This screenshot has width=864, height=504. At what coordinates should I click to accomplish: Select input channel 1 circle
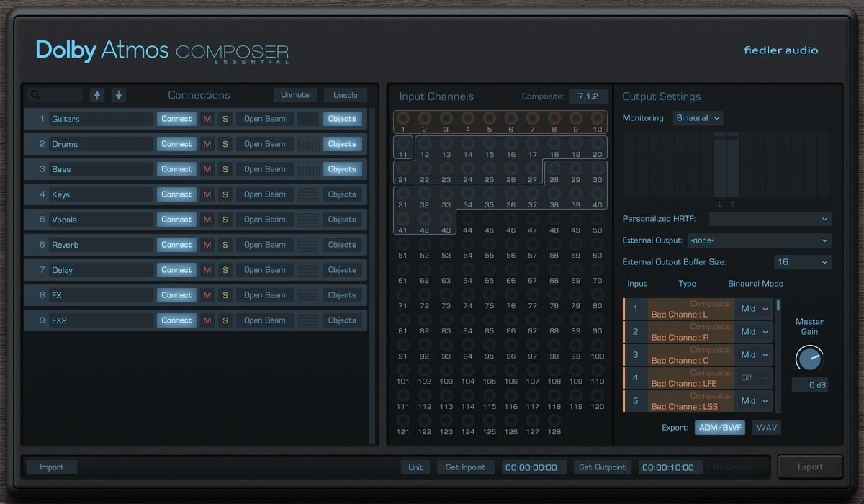click(403, 119)
